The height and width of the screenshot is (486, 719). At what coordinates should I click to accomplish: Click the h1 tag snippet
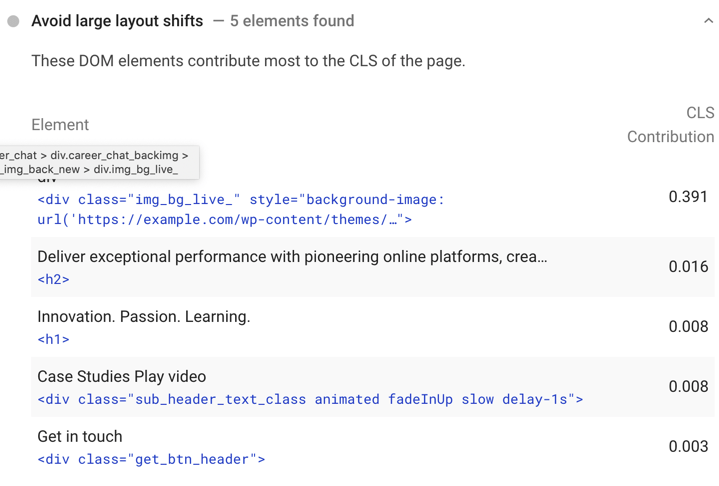(54, 340)
